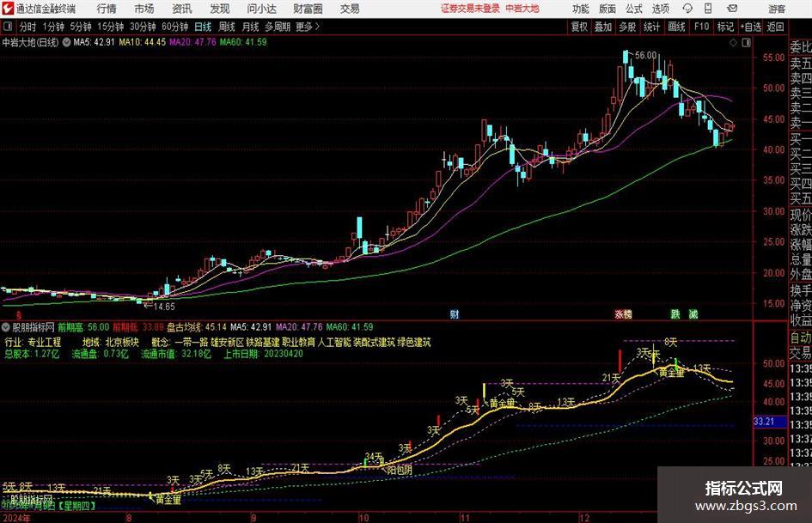The height and width of the screenshot is (523, 812).
Task: Click the 多股 multi-stock button
Action: pos(627,27)
